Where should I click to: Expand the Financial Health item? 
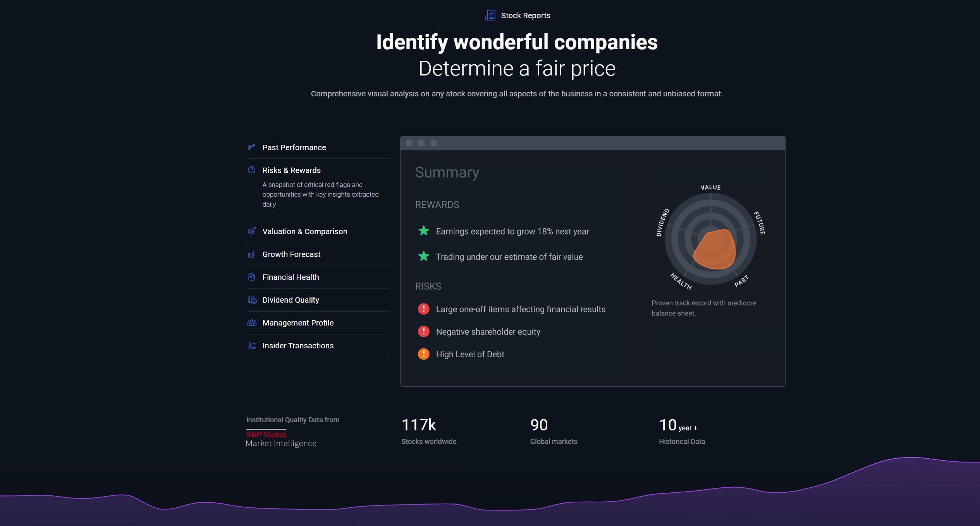point(291,277)
